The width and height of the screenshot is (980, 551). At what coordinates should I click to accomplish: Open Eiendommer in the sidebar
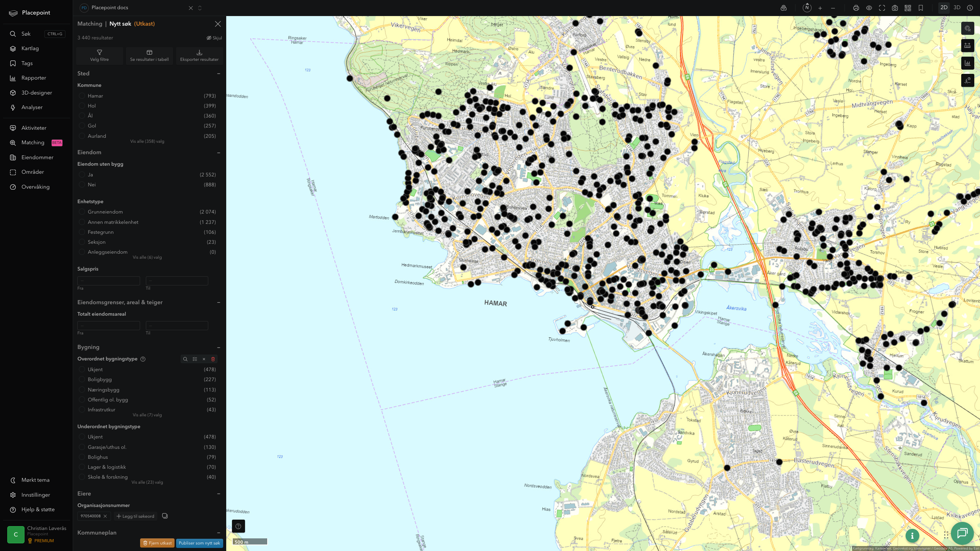click(x=36, y=157)
